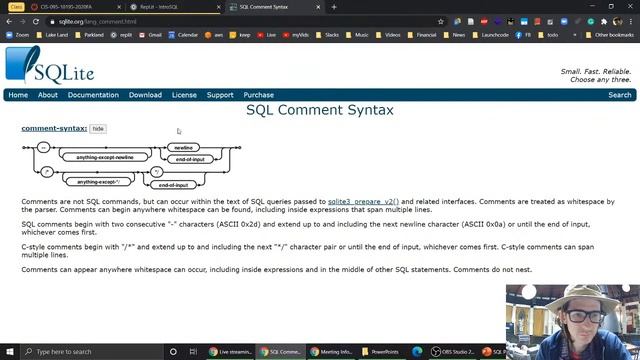
Task: Expand the News bookmarks folder
Action: click(454, 35)
